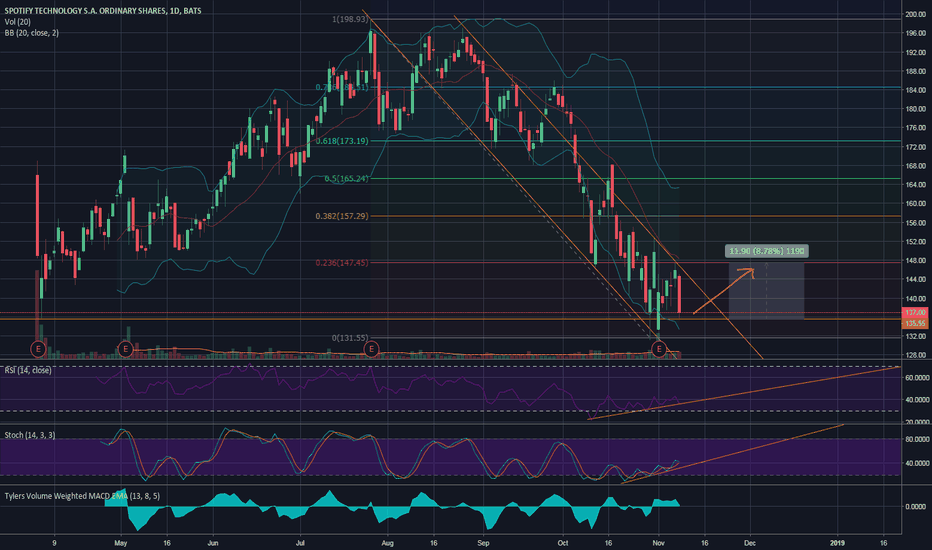The height and width of the screenshot is (550, 932).
Task: Click the 148.00 price axis label
Action: click(x=915, y=260)
